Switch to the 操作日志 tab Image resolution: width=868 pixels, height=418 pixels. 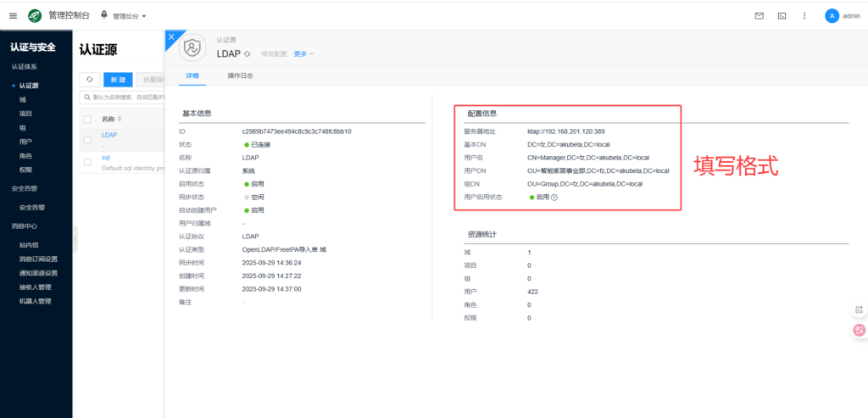click(x=240, y=75)
